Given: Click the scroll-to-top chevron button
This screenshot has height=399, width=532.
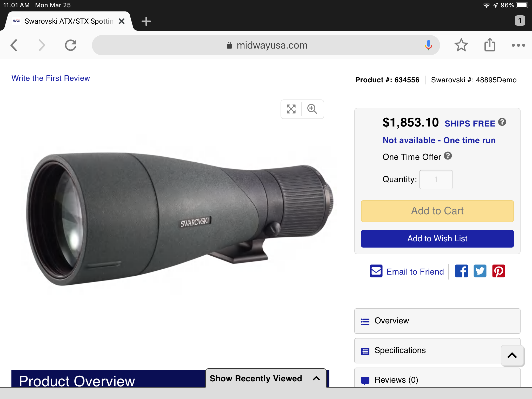Looking at the screenshot, I should 512,355.
